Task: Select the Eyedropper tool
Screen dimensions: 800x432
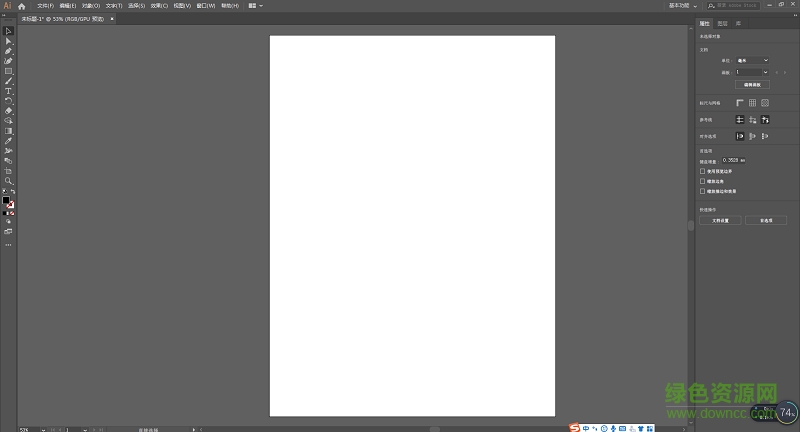Action: click(x=8, y=141)
